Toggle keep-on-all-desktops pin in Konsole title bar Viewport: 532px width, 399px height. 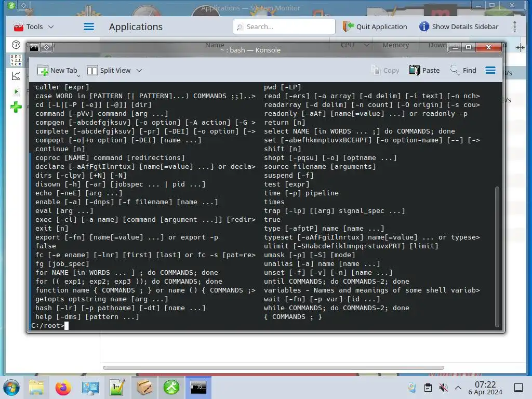46,47
